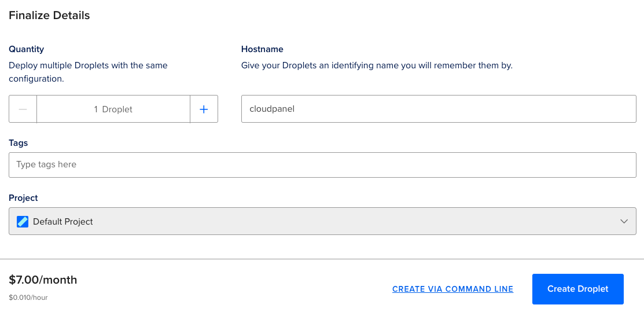Click the plus icon to add a Droplet

pos(204,109)
